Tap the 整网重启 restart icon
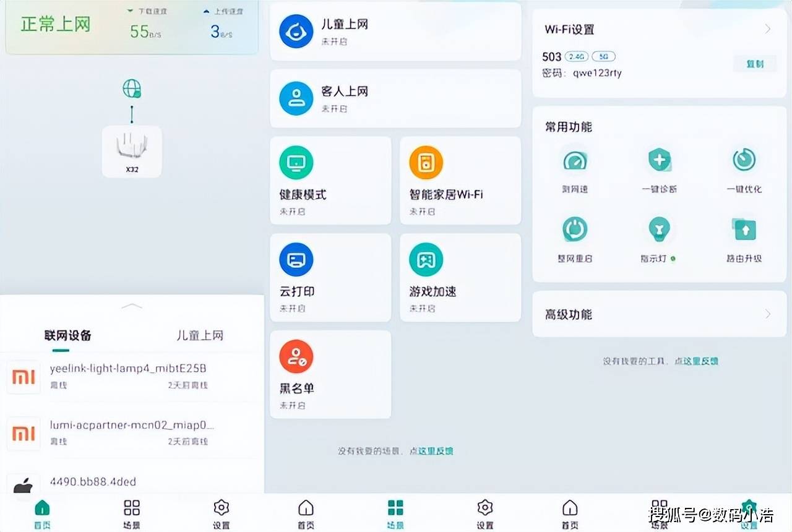 [x=575, y=230]
